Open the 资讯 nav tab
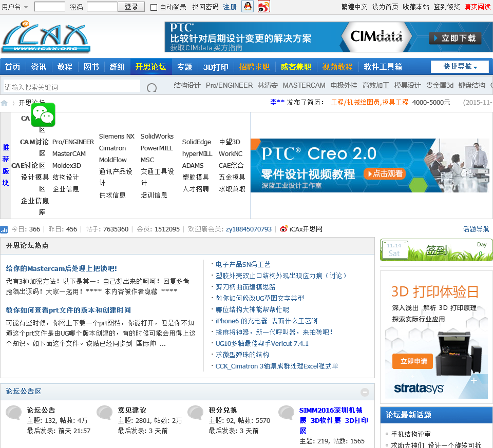The height and width of the screenshot is (448, 493). [x=39, y=67]
